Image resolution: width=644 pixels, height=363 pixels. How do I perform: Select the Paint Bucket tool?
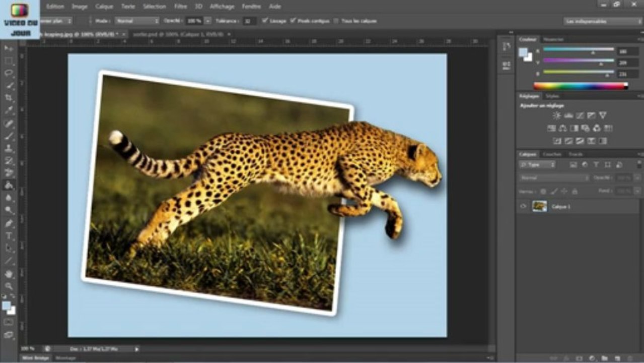pos(9,186)
